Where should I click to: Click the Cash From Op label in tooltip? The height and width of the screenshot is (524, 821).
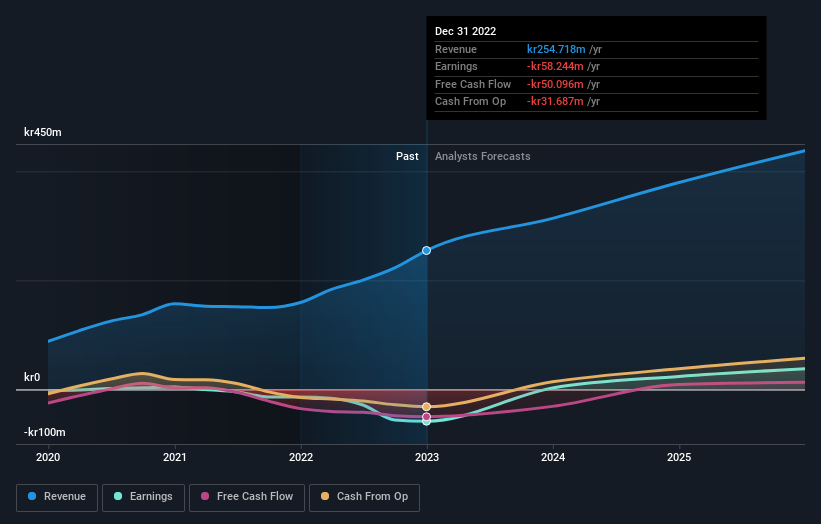[470, 102]
